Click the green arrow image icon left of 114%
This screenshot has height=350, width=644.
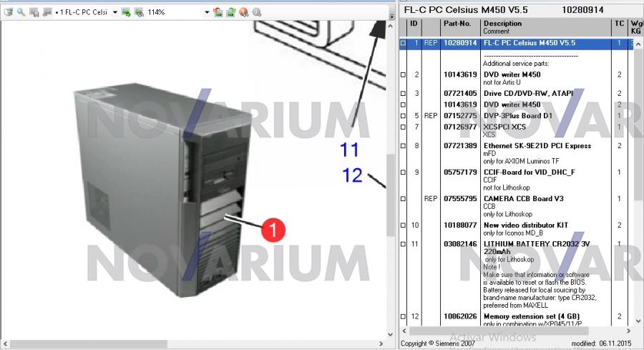tap(125, 12)
